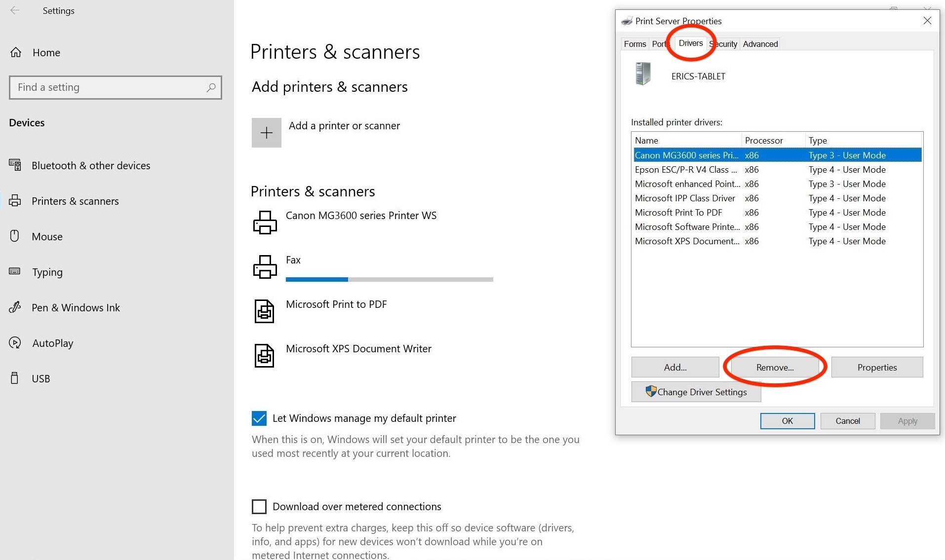Click the search magnifier icon
Image resolution: width=945 pixels, height=560 pixels.
click(x=211, y=87)
